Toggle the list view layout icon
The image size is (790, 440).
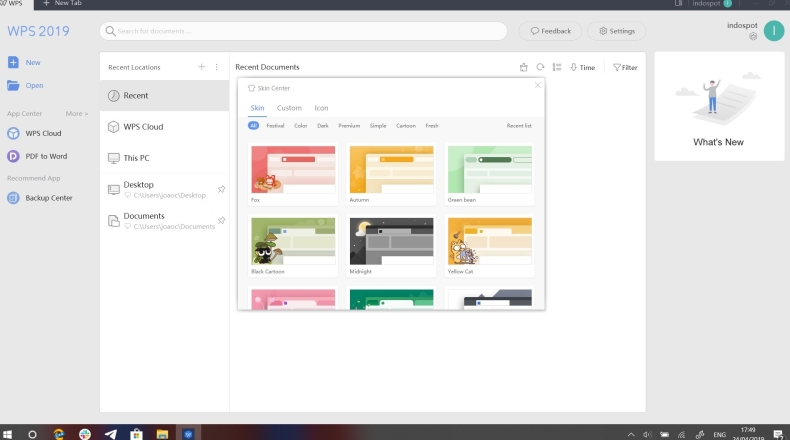(x=557, y=67)
